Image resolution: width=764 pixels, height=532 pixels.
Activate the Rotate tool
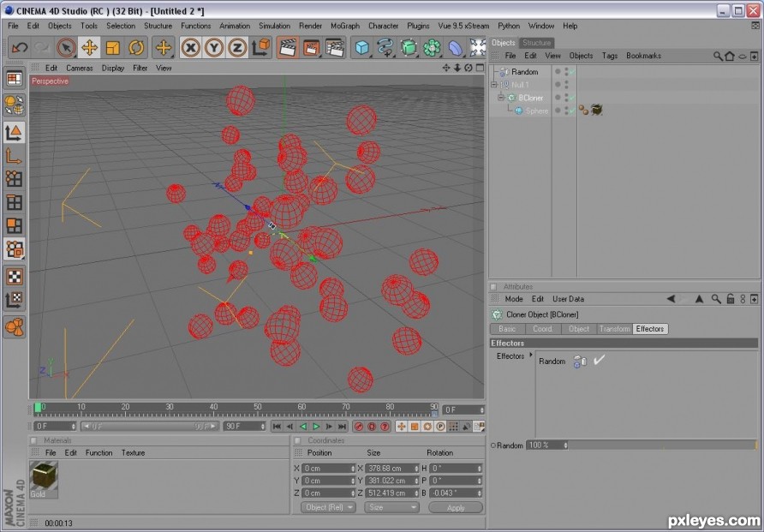click(x=136, y=48)
